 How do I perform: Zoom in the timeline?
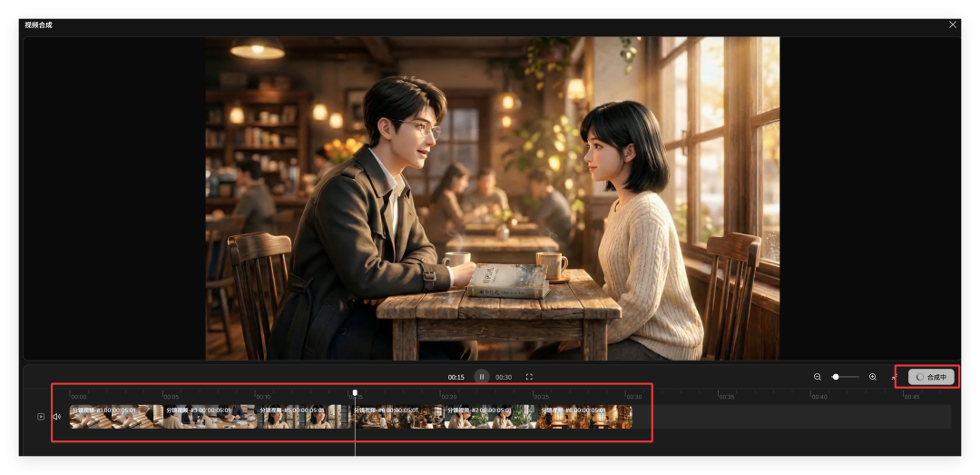pyautogui.click(x=873, y=377)
